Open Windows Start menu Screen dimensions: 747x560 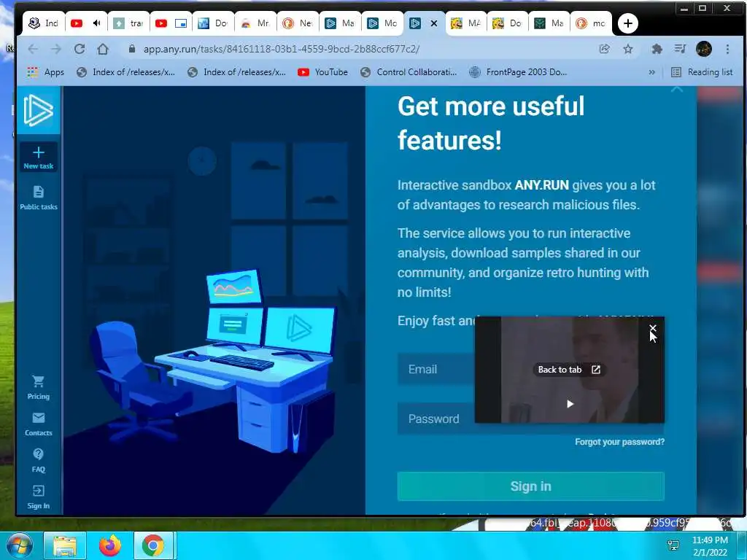point(19,545)
